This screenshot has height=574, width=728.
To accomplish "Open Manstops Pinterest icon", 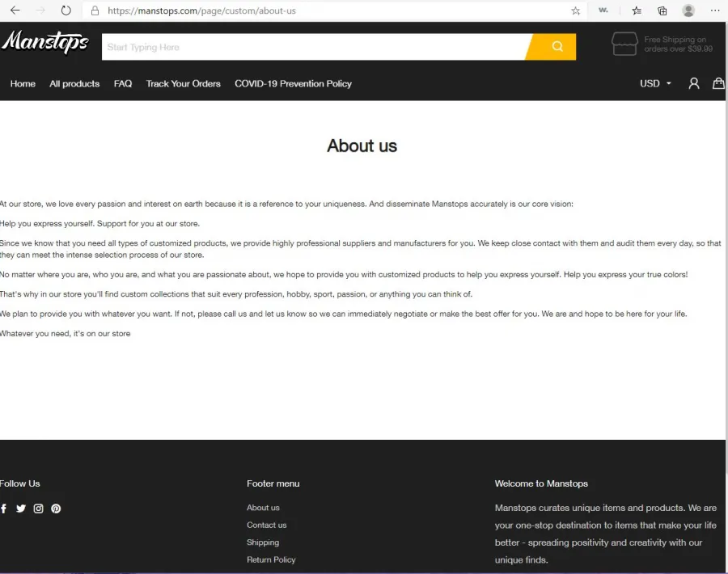I will (56, 509).
